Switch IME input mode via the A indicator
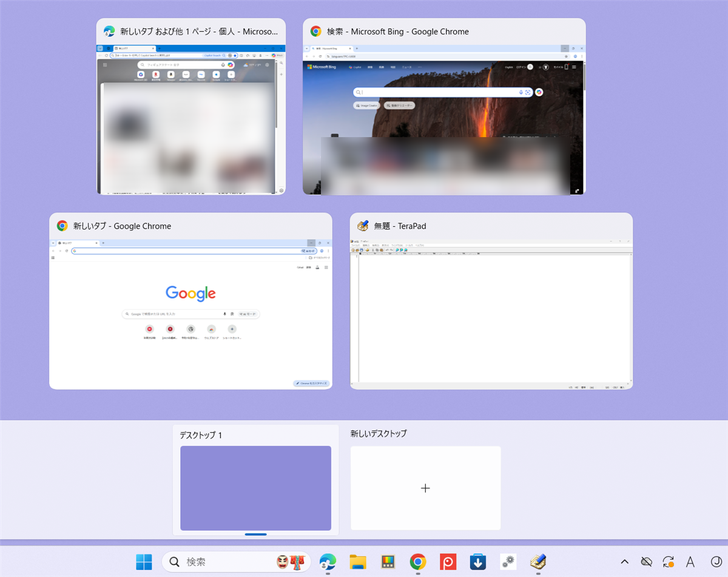The image size is (728, 577). (690, 562)
